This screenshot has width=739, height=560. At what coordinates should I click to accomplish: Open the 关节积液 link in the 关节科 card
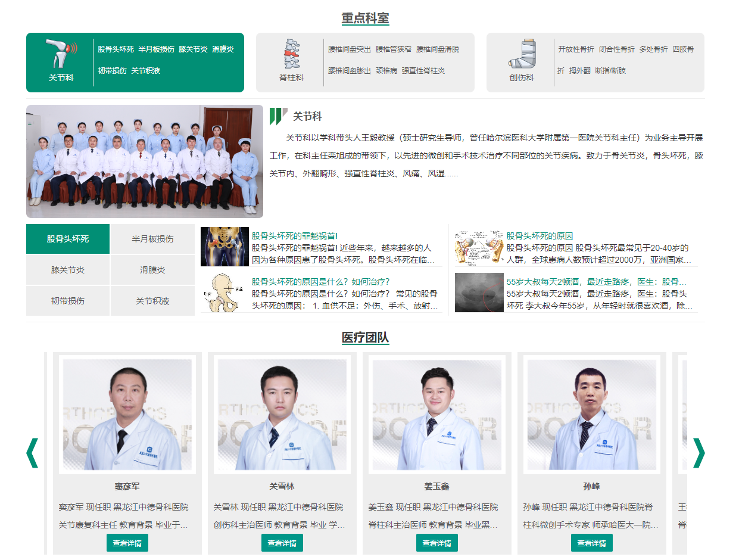(145, 71)
